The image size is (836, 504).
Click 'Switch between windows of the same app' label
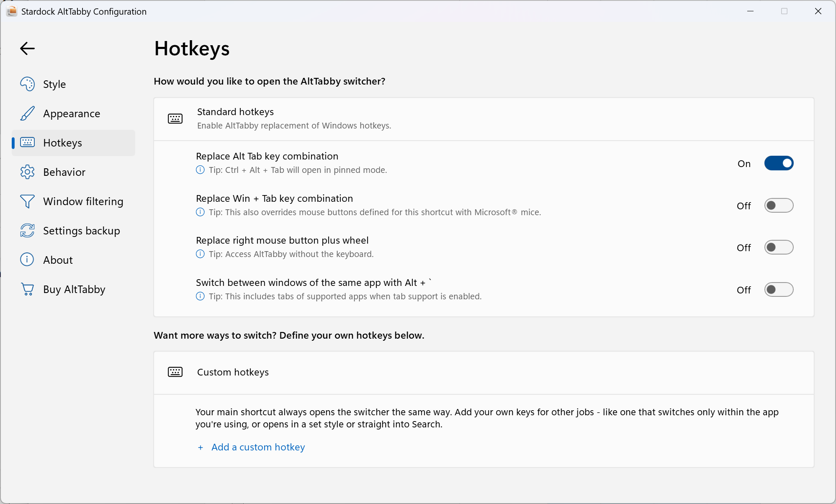coord(314,283)
